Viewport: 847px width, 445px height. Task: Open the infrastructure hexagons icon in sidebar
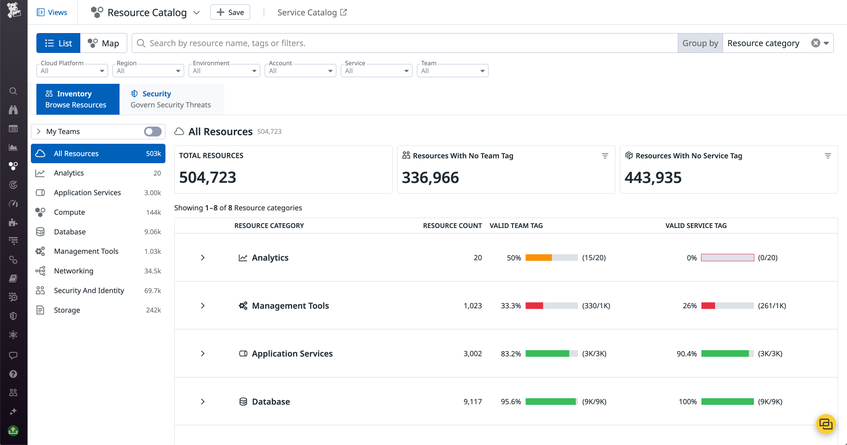pyautogui.click(x=13, y=166)
